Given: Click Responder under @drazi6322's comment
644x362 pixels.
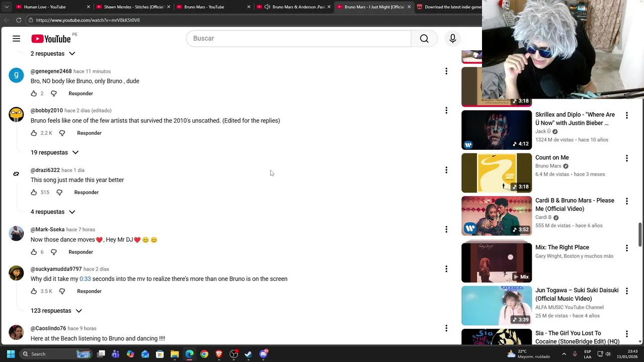Looking at the screenshot, I should (x=87, y=193).
